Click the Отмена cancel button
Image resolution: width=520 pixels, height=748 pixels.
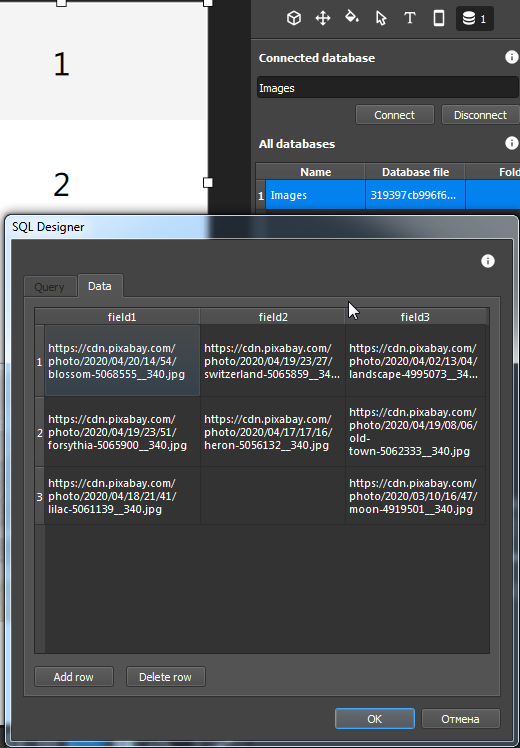click(460, 718)
